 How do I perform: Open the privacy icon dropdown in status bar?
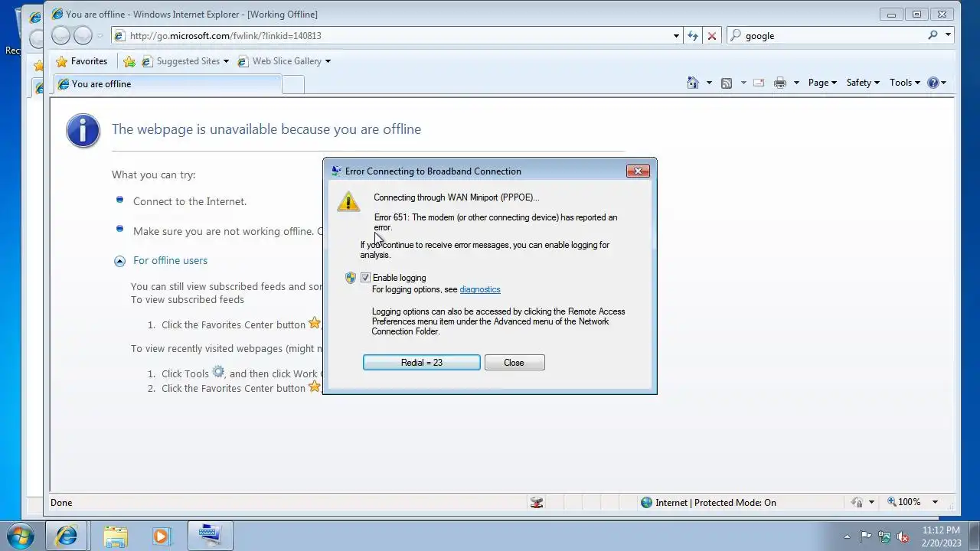coord(872,503)
